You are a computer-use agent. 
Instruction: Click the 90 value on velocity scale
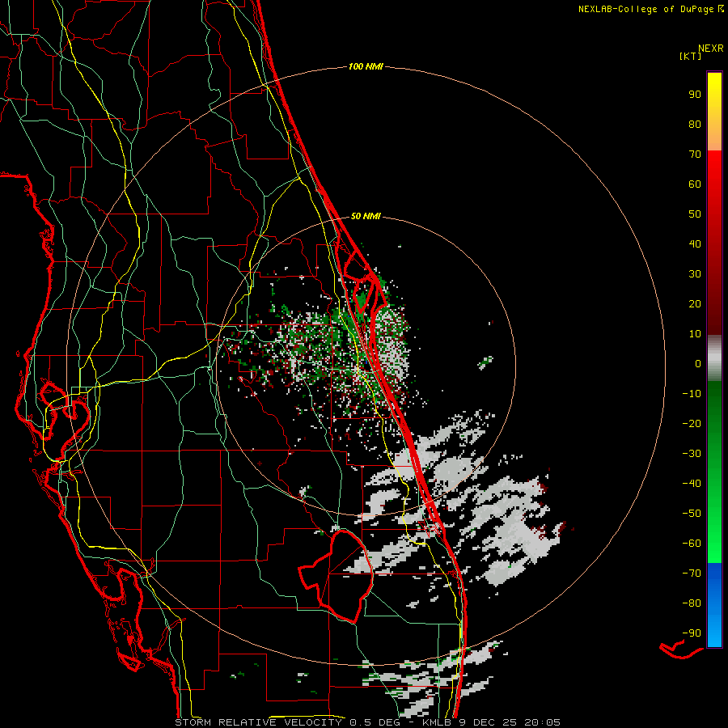point(695,95)
